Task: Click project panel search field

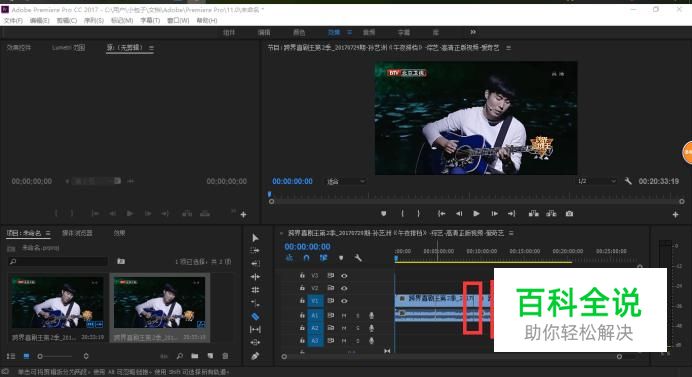Action: [58, 262]
